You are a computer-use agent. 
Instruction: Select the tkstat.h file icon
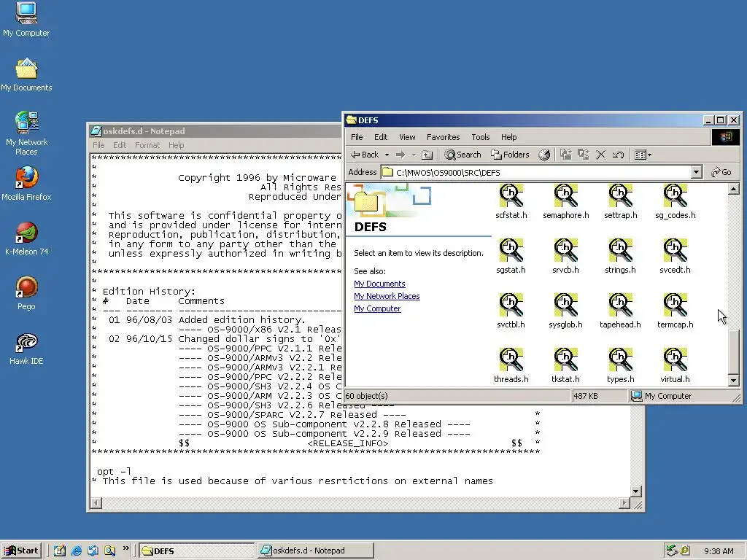pos(565,360)
